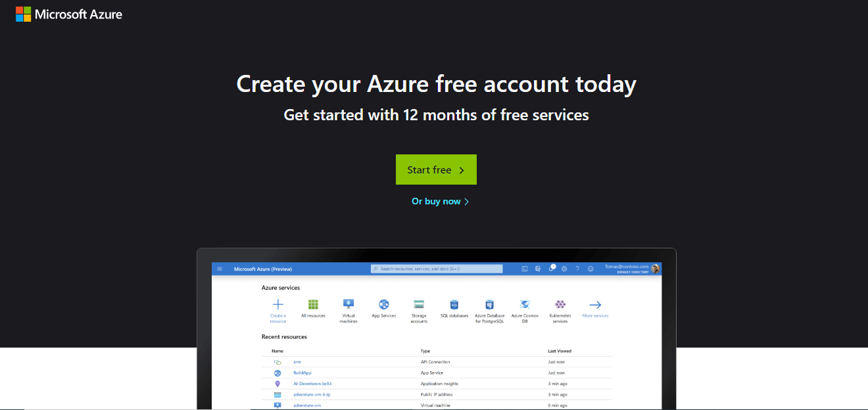Image resolution: width=868 pixels, height=410 pixels.
Task: Click the headline "Create your Azure free account today"
Action: (436, 84)
